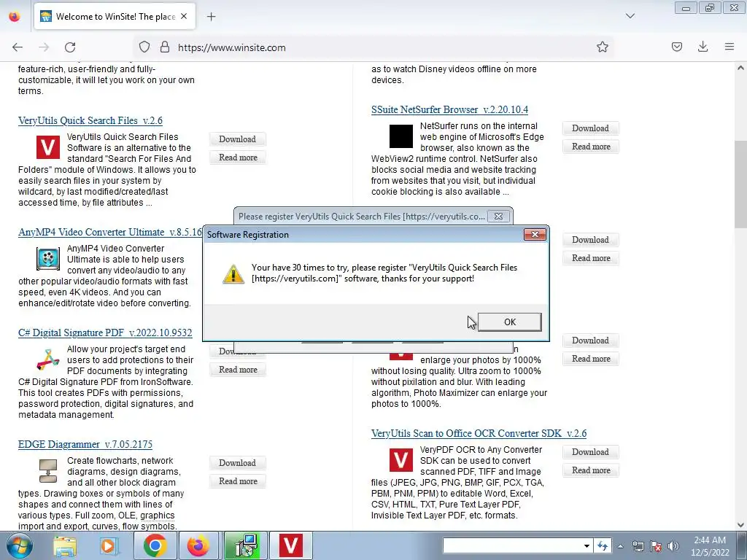The height and width of the screenshot is (560, 747).
Task: Expand the taskbar address dropdown arrow
Action: coord(587,545)
